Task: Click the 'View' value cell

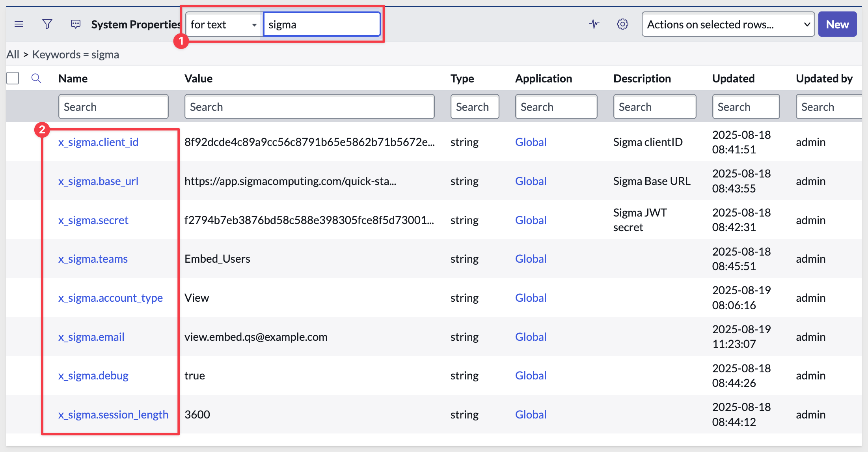Action: [x=197, y=298]
